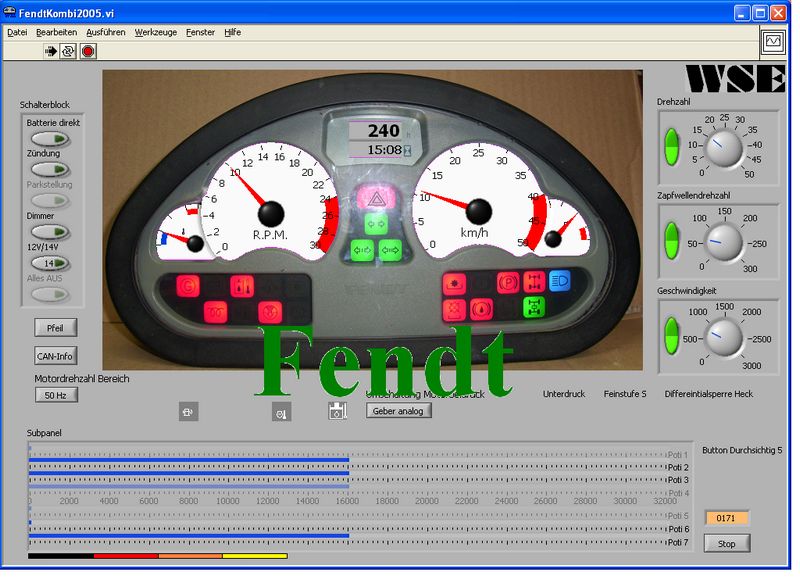
Task: Click the red battery charge 'G' indicator
Action: point(188,286)
